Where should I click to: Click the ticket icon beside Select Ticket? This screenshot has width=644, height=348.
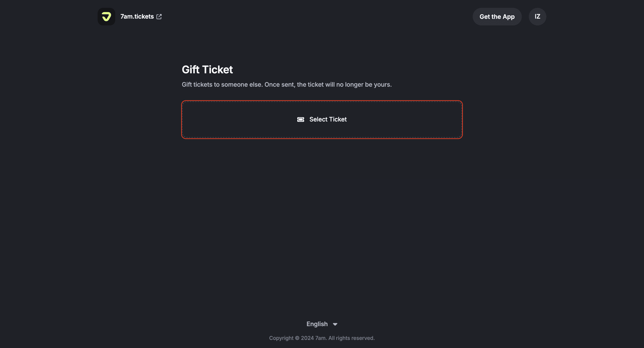(301, 119)
